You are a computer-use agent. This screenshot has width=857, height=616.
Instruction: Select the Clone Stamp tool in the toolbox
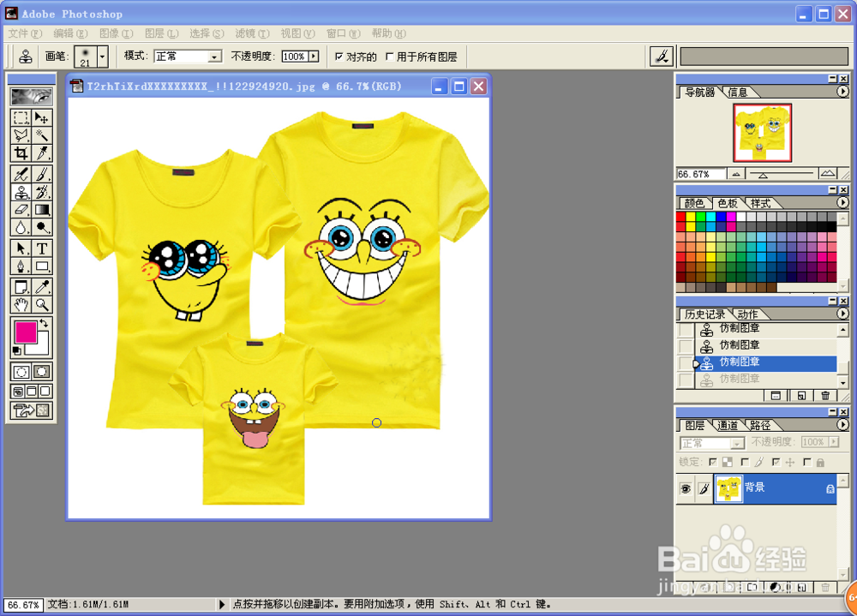[x=21, y=192]
